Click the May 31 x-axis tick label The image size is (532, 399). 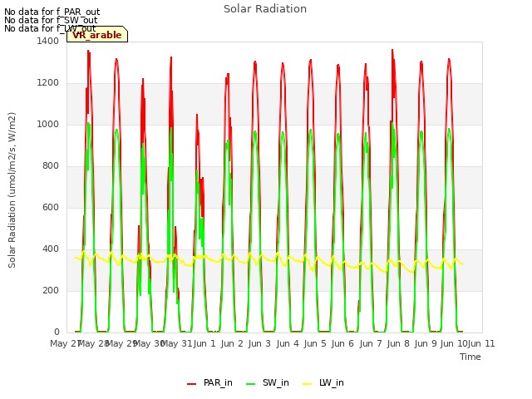point(177,343)
